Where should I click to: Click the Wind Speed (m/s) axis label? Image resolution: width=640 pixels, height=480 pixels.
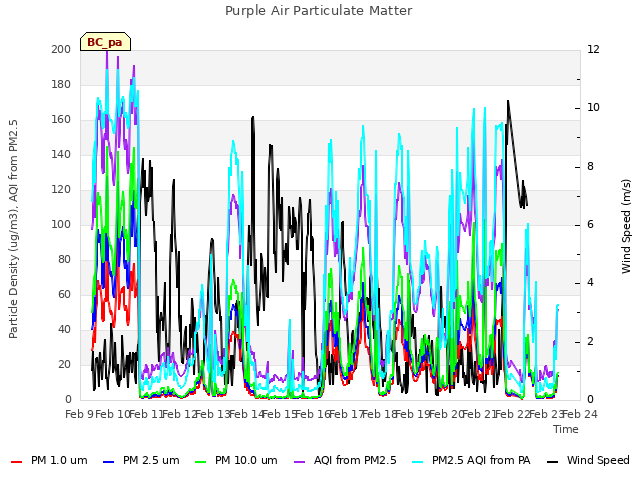coord(626,226)
